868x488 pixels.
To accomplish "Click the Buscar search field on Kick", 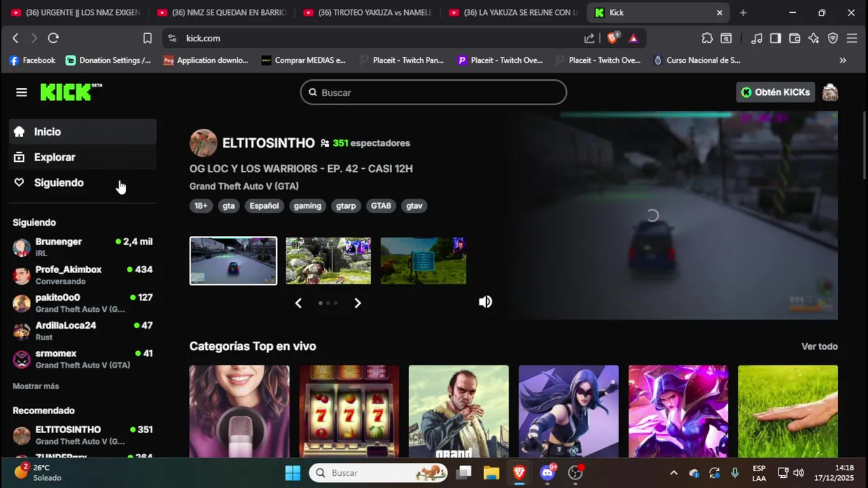I will [x=433, y=92].
